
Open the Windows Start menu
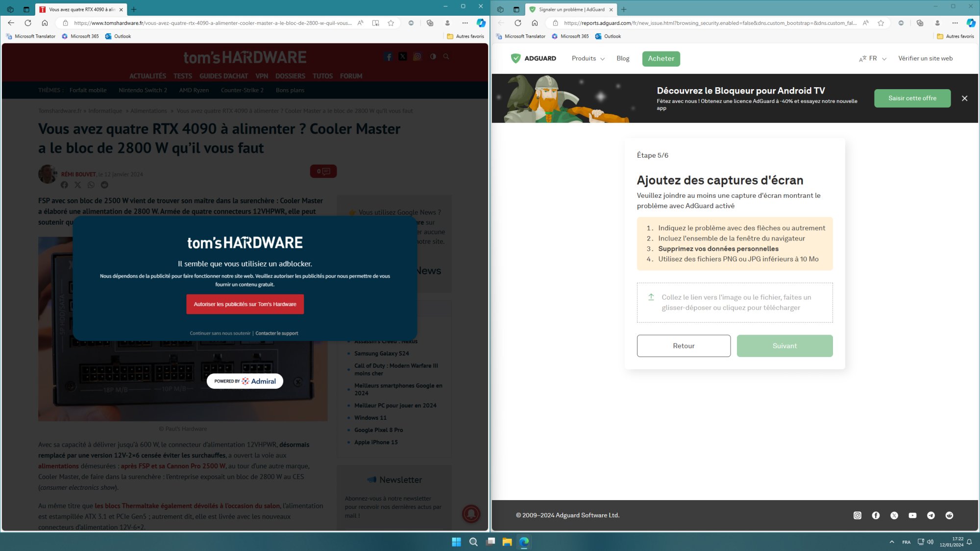456,542
